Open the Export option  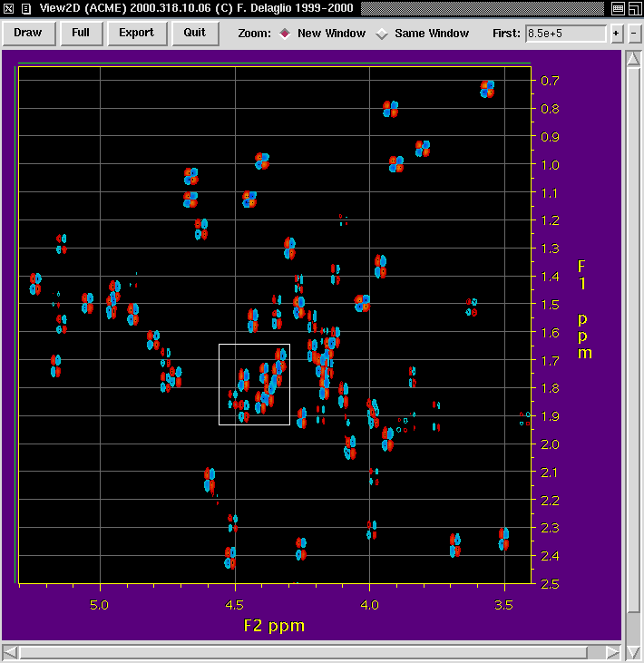[137, 34]
